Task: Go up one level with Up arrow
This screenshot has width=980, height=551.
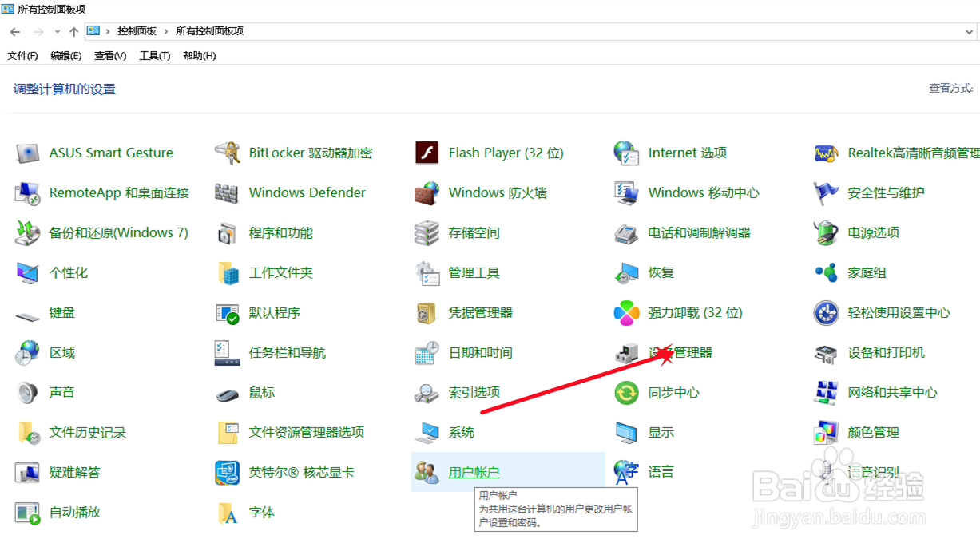Action: [x=73, y=32]
